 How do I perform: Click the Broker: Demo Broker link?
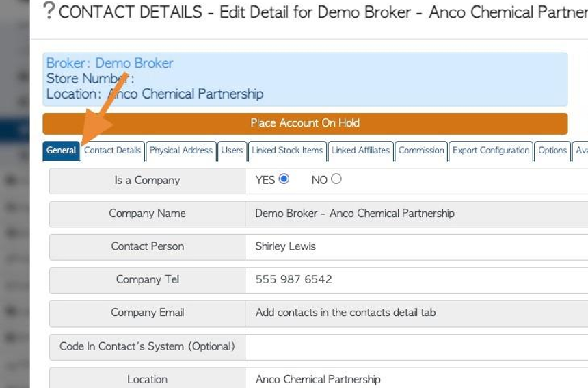109,63
